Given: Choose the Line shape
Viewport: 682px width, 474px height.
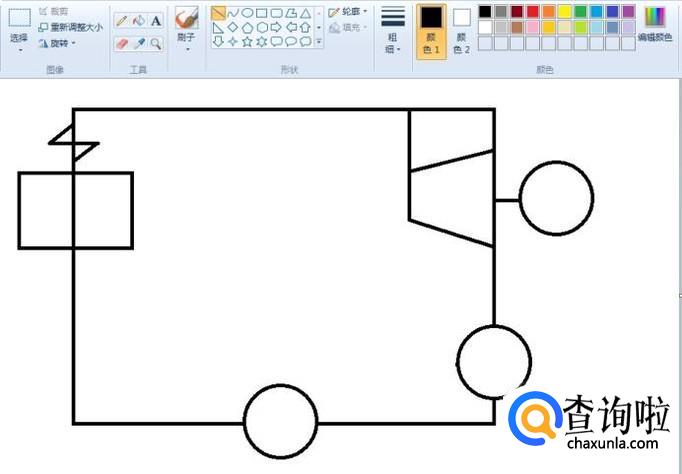Looking at the screenshot, I should [218, 13].
